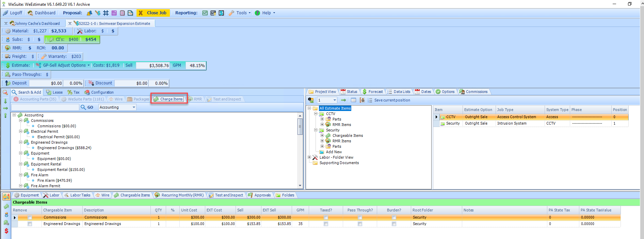Click Save current position
The height and width of the screenshot is (239, 644).
389,100
